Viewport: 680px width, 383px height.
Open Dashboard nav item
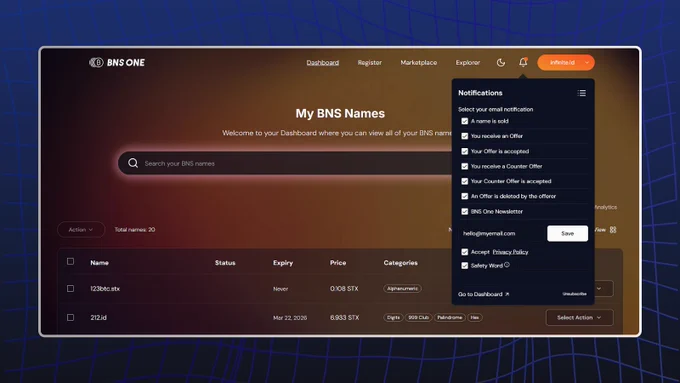[323, 62]
